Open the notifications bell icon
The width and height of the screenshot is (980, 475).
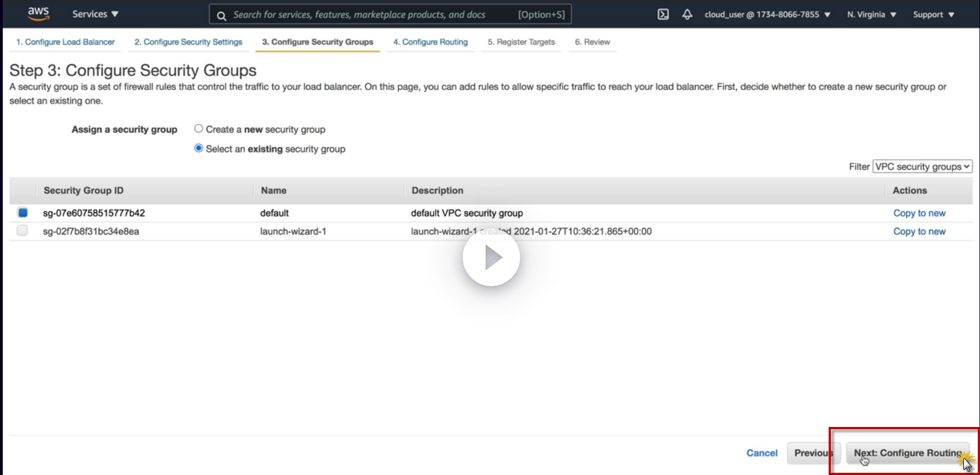click(687, 14)
